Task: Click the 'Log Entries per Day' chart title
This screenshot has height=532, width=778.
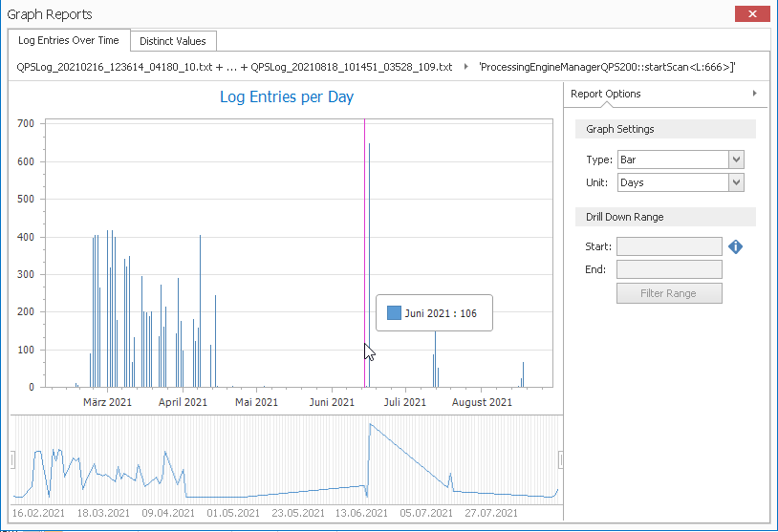Action: point(287,96)
